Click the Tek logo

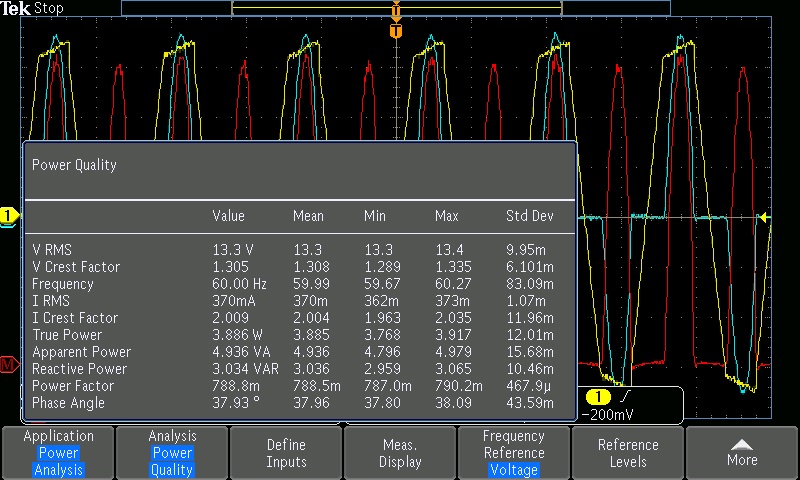pos(16,8)
